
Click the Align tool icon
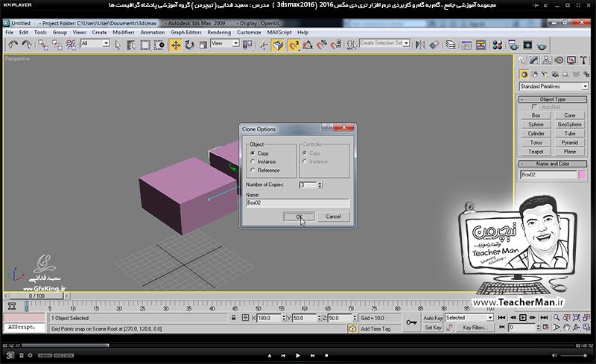434,45
